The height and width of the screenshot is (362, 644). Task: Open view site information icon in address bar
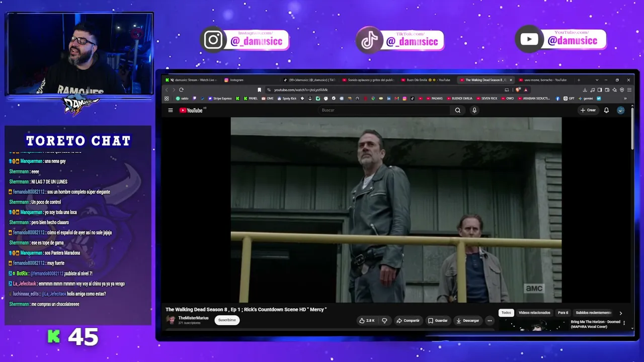click(269, 90)
